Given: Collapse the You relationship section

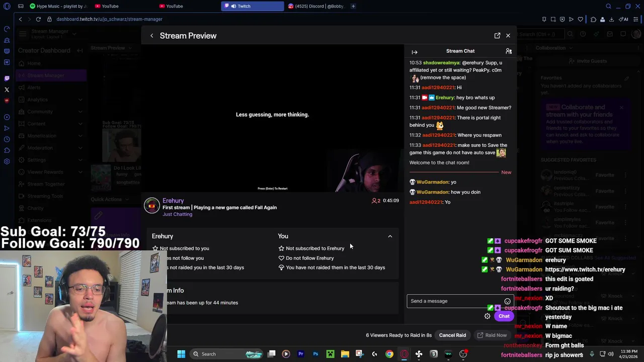Looking at the screenshot, I should pos(390,236).
